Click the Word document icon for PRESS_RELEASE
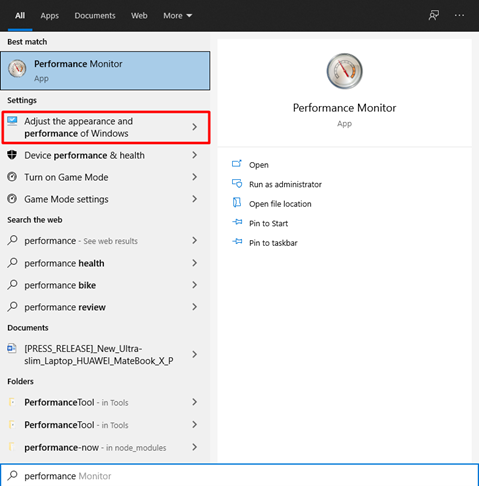The height and width of the screenshot is (486, 479). [x=12, y=349]
